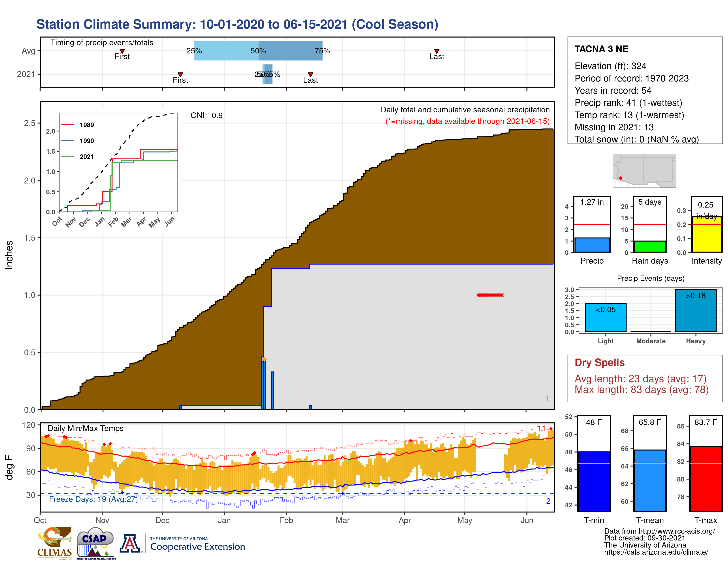Image resolution: width=728 pixels, height=563 pixels.
Task: Click the 65.8 F T-mean value
Action: click(650, 422)
